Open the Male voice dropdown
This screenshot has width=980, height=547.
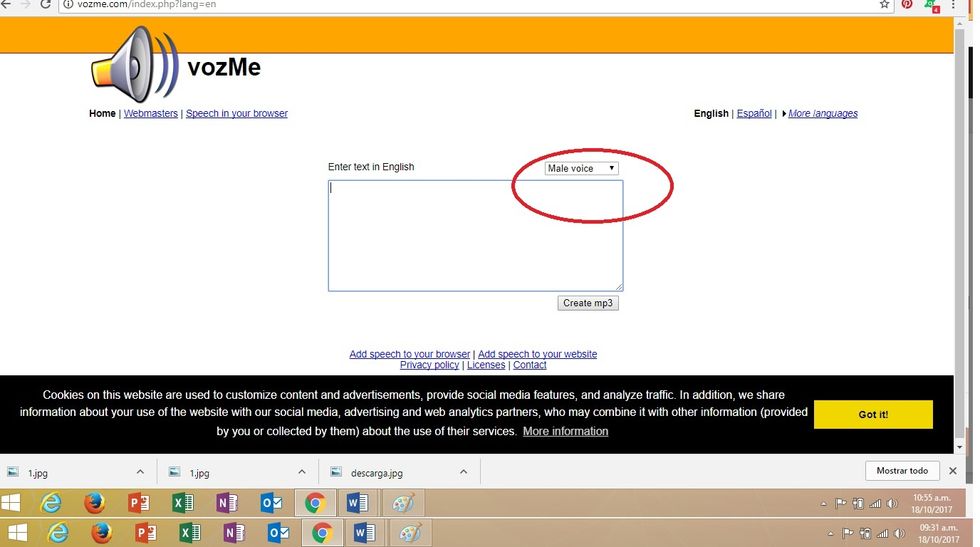click(x=581, y=168)
